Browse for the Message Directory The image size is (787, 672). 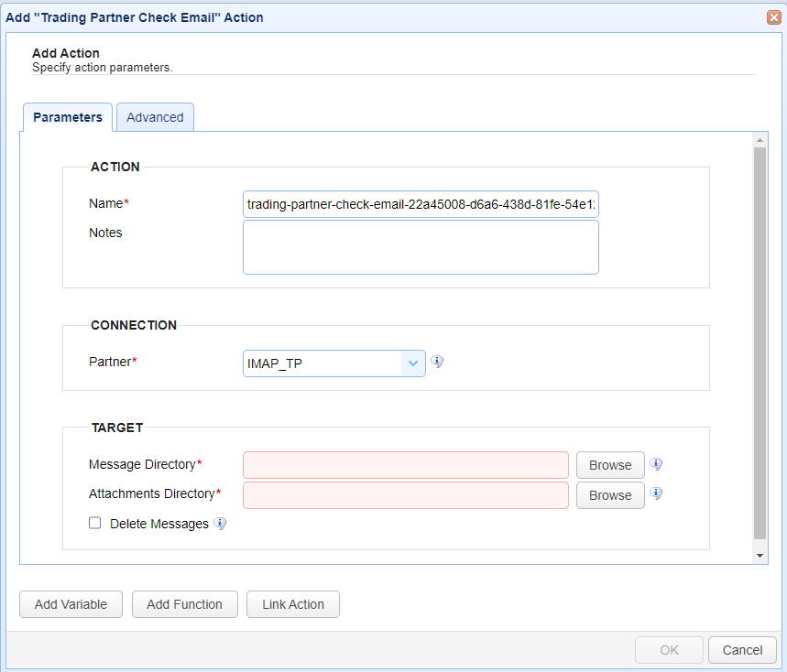(610, 465)
